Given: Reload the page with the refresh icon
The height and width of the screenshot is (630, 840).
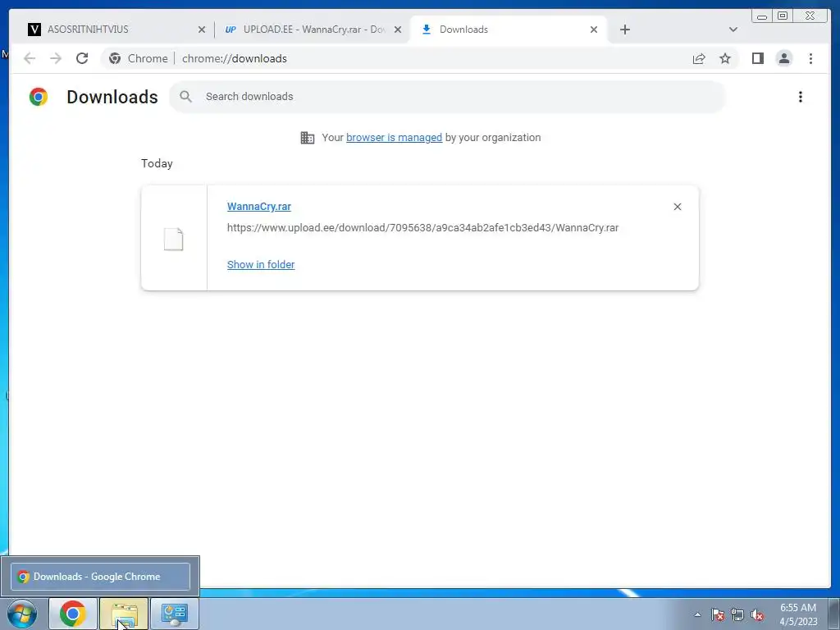Looking at the screenshot, I should coord(82,58).
